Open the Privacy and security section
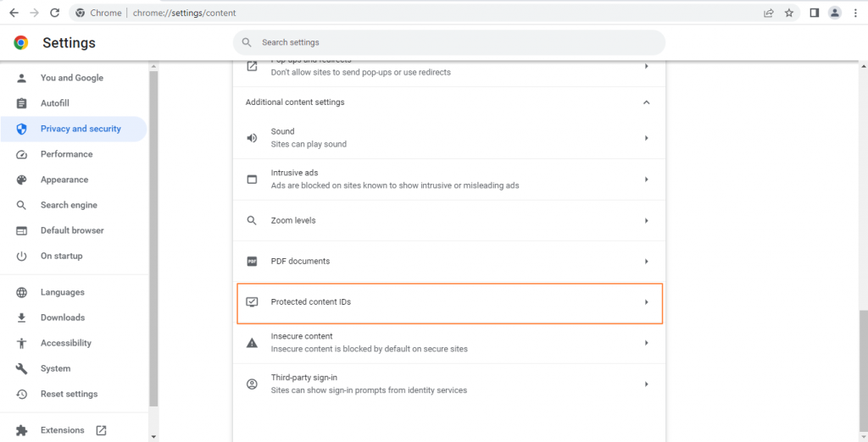868x442 pixels. (x=81, y=129)
